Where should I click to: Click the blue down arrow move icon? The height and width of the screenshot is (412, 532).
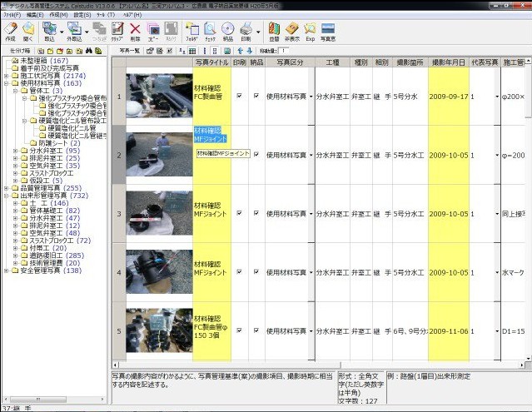point(250,51)
